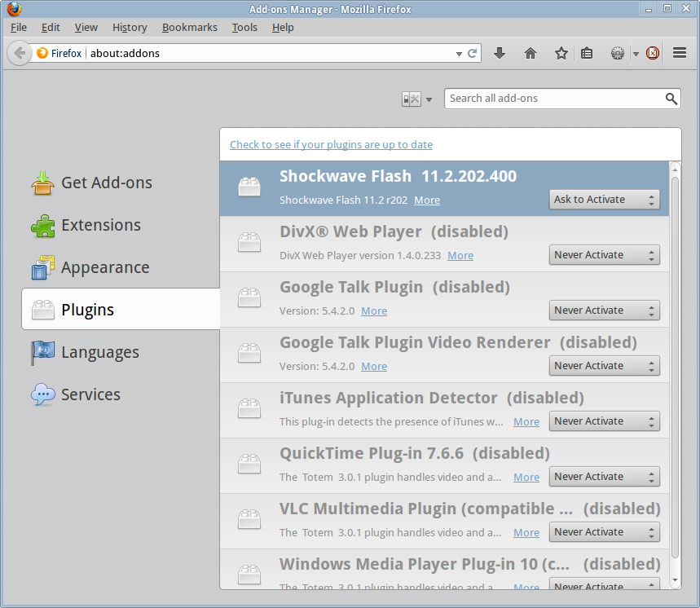The height and width of the screenshot is (608, 700).
Task: Click the Appearance themes icon
Action: [43, 267]
